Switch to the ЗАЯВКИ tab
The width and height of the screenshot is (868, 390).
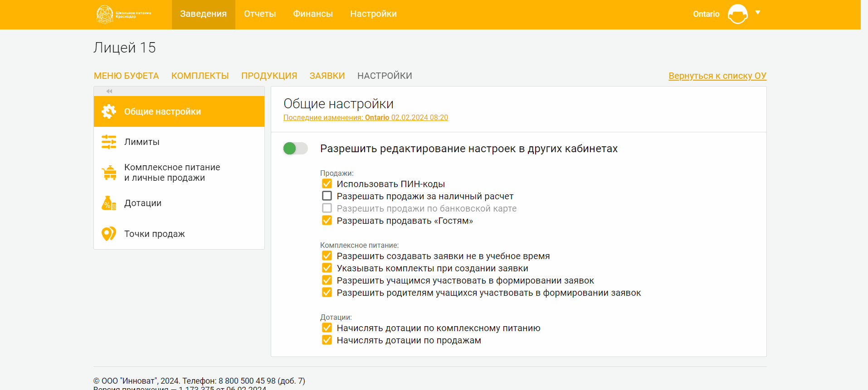(x=327, y=76)
